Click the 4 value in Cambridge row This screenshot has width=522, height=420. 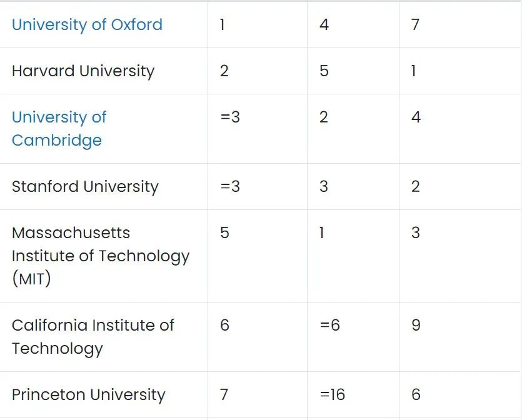[x=416, y=117]
